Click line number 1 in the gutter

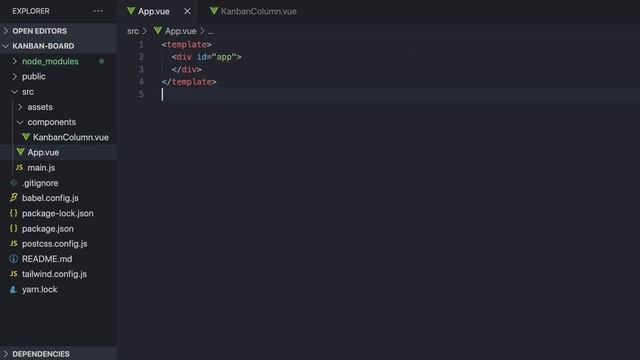[x=141, y=44]
